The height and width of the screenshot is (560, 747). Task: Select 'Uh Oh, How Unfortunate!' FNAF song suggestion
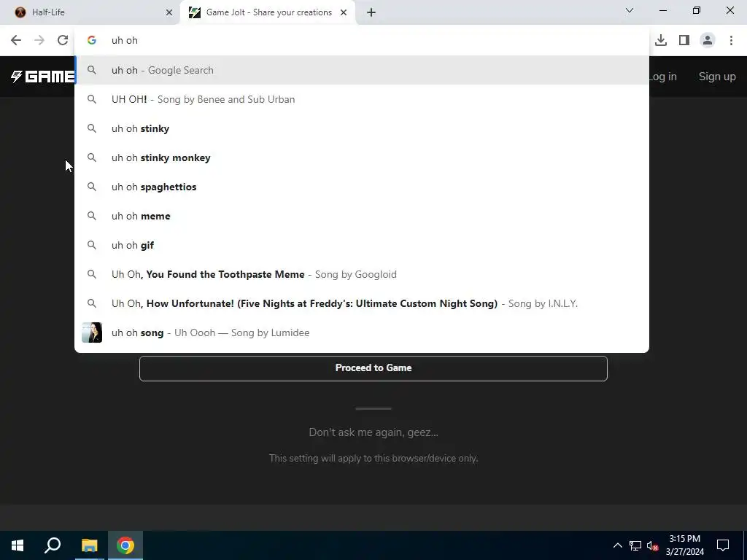pos(362,303)
